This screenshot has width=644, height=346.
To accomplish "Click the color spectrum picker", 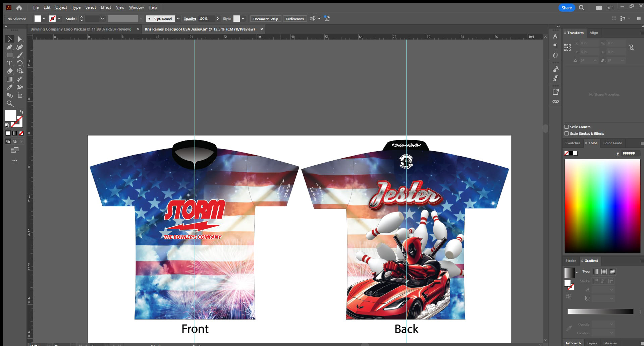I will [602, 206].
